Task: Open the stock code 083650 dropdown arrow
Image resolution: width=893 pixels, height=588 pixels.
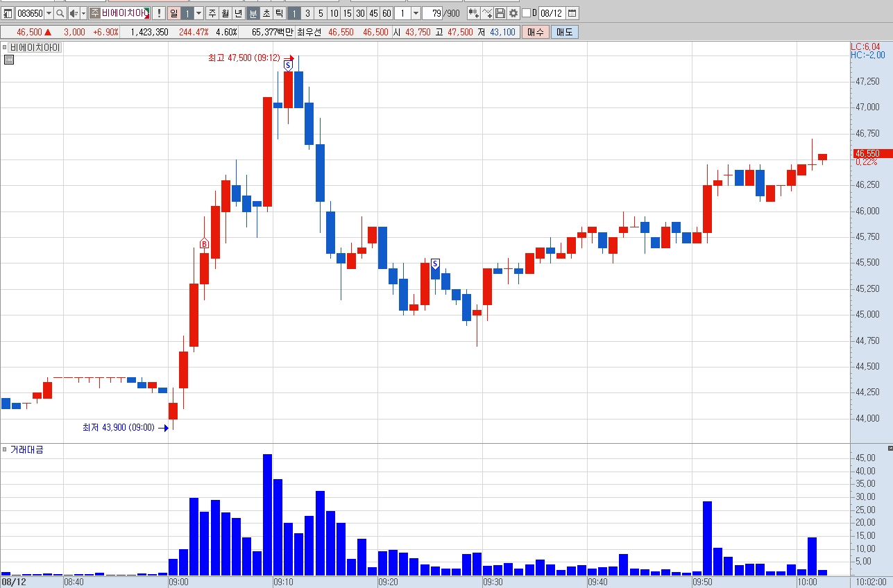Action: pyautogui.click(x=49, y=13)
